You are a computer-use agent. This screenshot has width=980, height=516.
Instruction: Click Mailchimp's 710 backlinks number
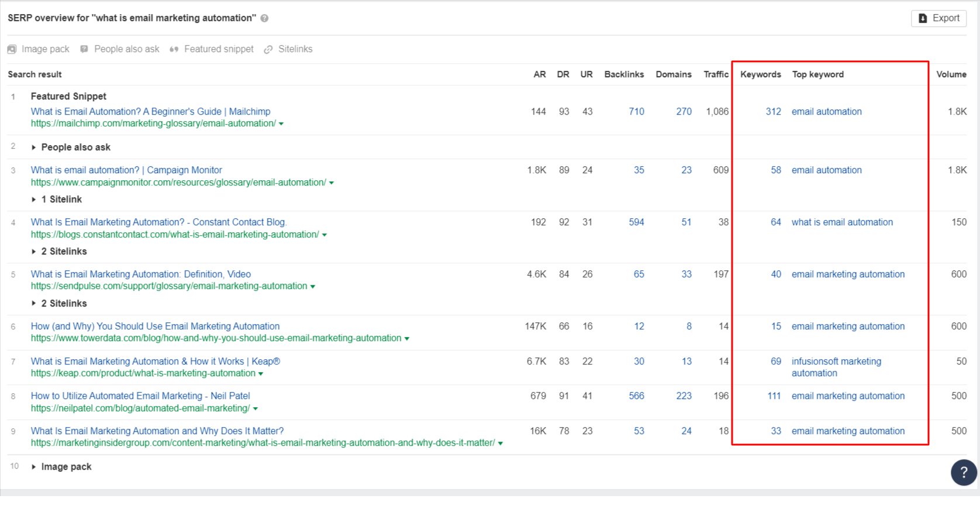[x=636, y=111]
